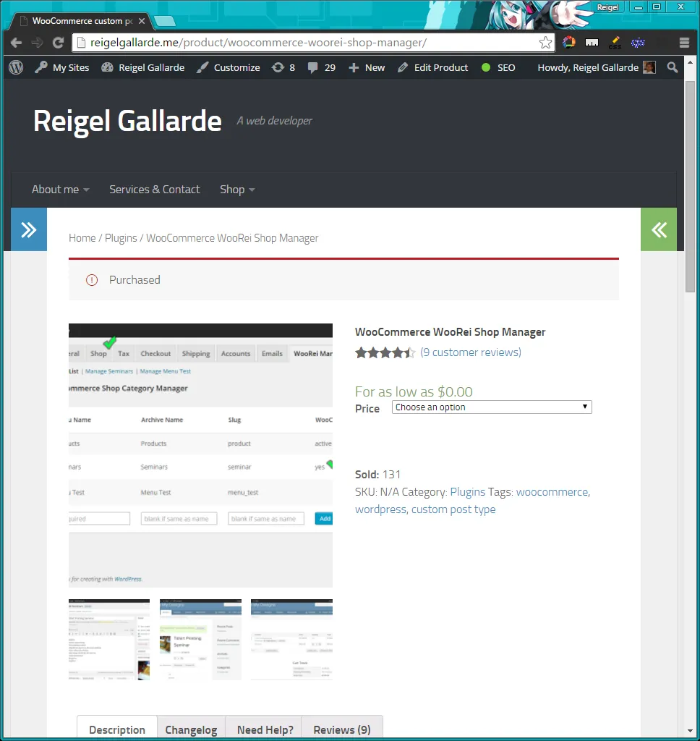
Task: Open My Sites admin menu
Action: (x=62, y=67)
